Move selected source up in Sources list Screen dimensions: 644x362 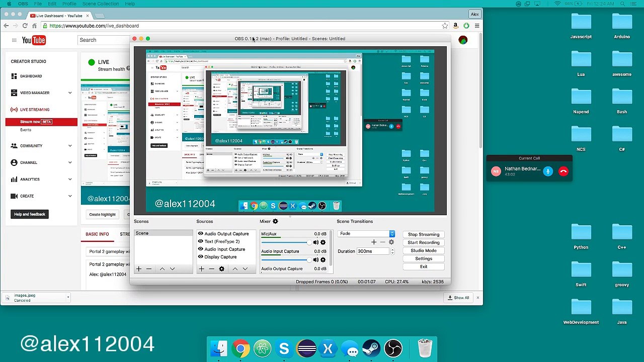coord(235,269)
